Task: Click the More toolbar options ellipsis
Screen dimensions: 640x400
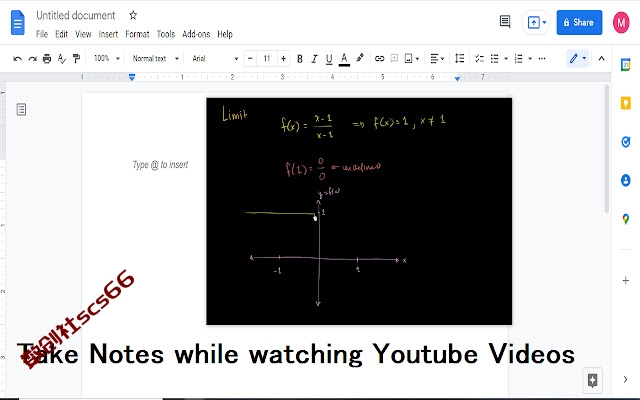Action: pyautogui.click(x=542, y=59)
